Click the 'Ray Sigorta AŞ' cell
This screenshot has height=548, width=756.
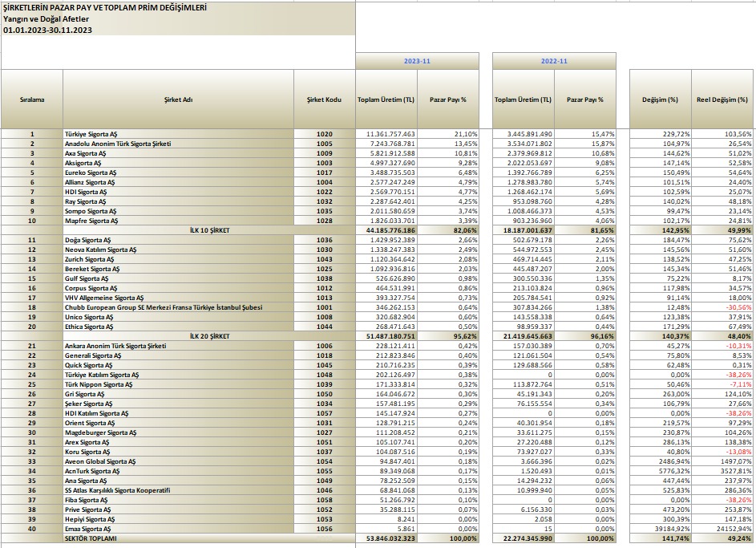[x=179, y=201]
